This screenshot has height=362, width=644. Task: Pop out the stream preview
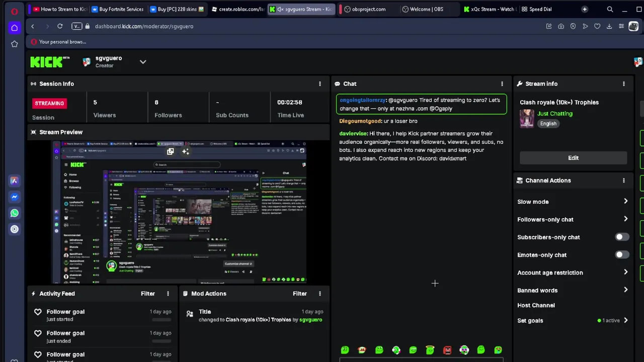tap(171, 151)
